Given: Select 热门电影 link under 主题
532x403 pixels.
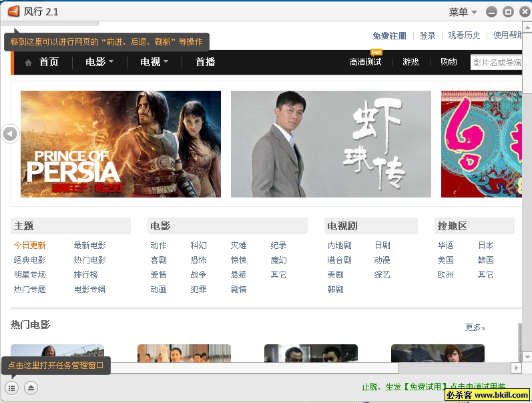Looking at the screenshot, I should coord(90,260).
